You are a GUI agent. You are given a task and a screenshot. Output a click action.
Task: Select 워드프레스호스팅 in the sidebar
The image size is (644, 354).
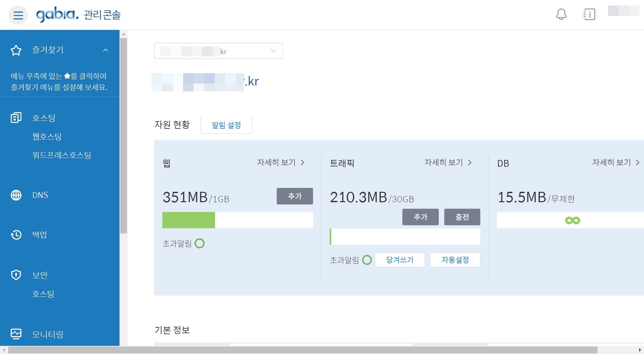coord(62,155)
